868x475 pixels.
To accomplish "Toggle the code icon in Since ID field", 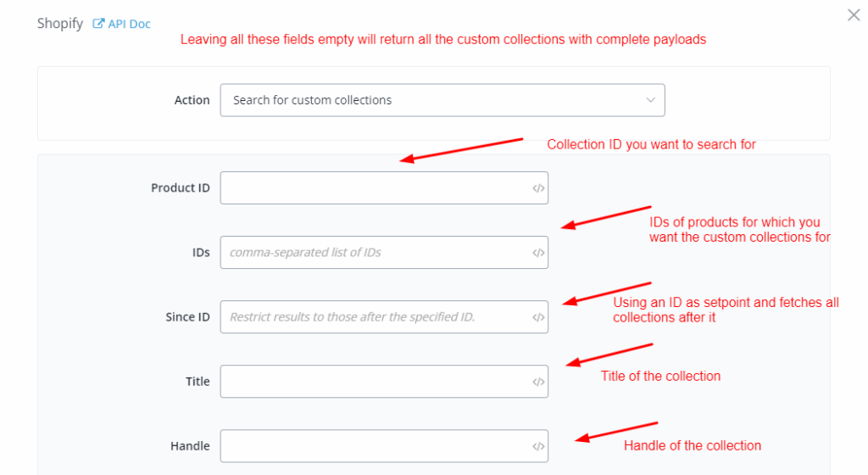I will pyautogui.click(x=538, y=317).
